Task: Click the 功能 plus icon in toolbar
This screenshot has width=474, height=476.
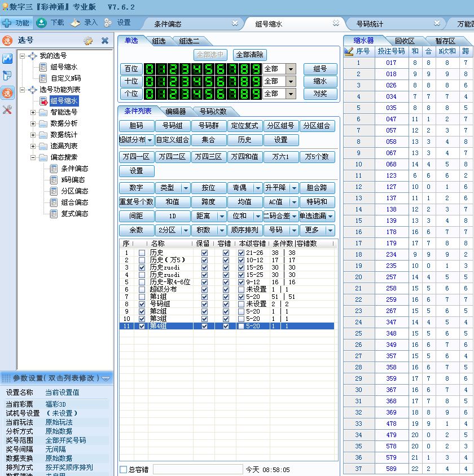Action: click(x=7, y=23)
